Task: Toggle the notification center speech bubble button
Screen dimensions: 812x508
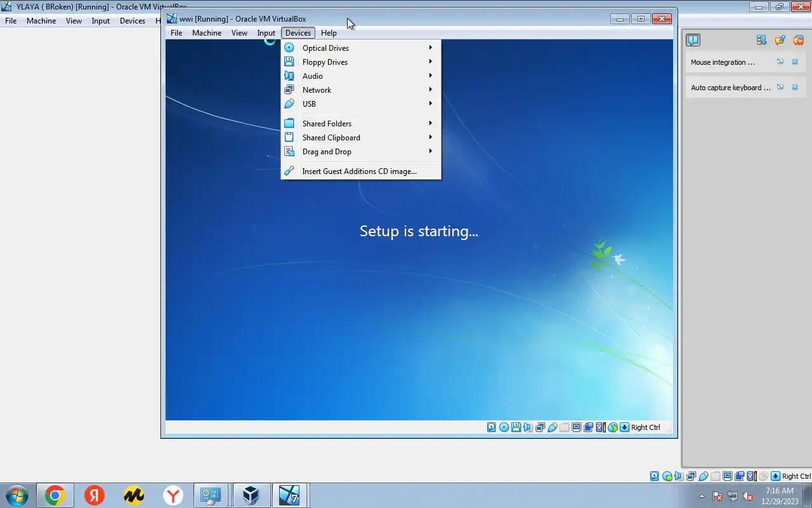Action: (693, 40)
